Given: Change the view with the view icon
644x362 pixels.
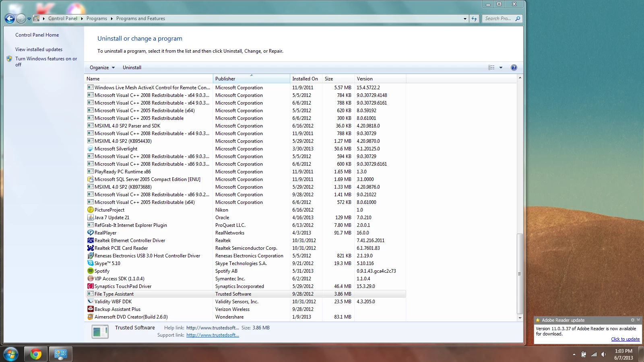Looking at the screenshot, I should coord(491,68).
